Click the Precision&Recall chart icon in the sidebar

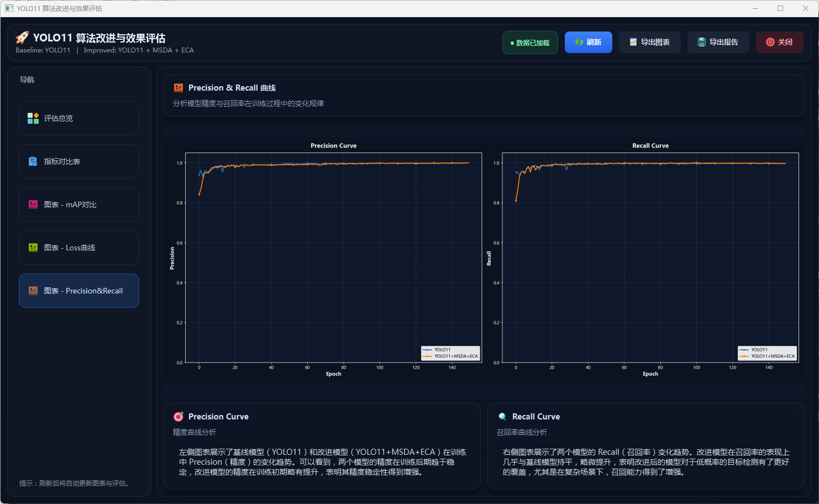33,291
